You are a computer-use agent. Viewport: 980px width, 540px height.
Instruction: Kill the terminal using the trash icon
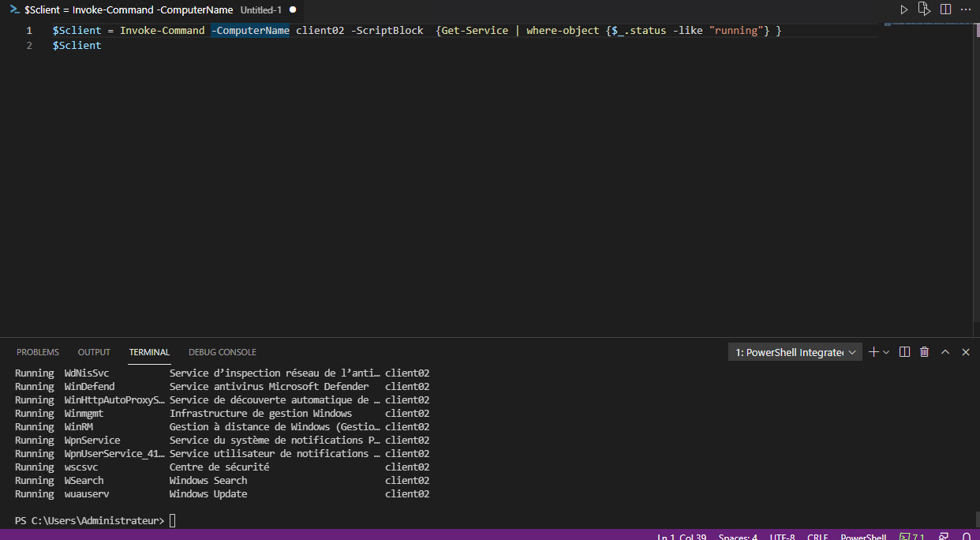pos(924,351)
